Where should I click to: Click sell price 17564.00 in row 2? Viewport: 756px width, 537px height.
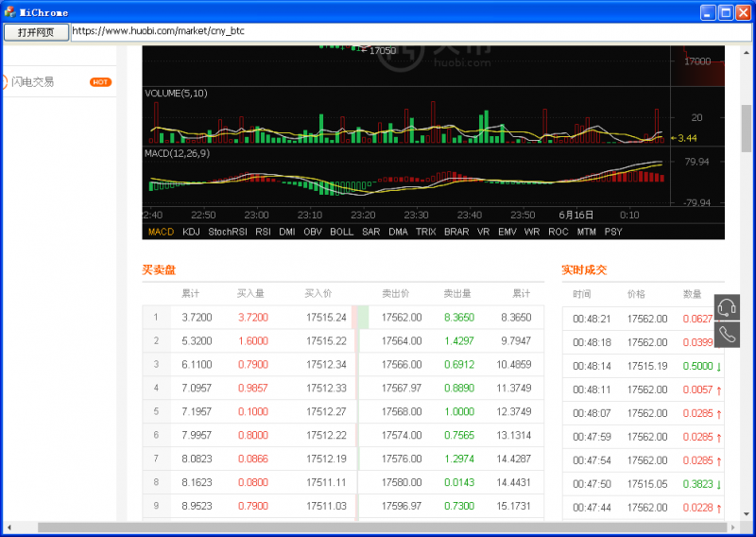[x=402, y=341]
